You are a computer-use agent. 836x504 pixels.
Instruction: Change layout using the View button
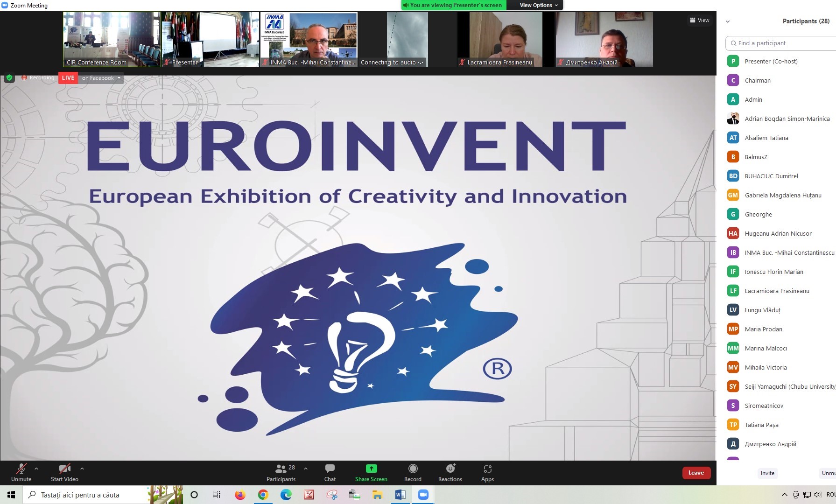[699, 20]
